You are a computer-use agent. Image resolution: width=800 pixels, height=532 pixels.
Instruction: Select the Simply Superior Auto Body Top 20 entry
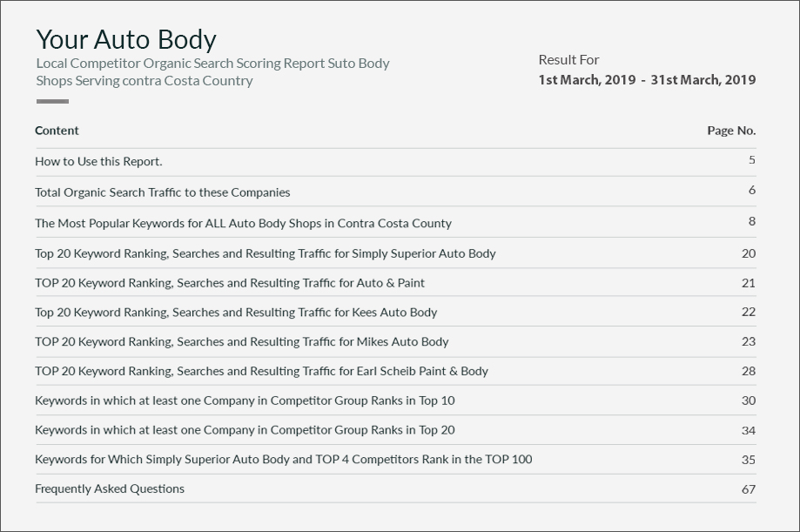click(265, 253)
